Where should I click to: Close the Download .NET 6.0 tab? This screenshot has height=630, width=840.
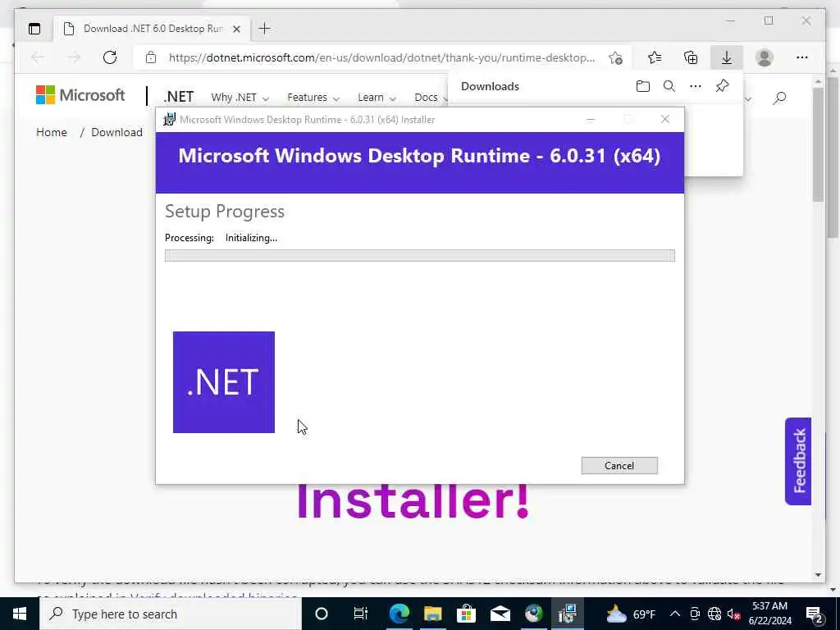coord(237,29)
